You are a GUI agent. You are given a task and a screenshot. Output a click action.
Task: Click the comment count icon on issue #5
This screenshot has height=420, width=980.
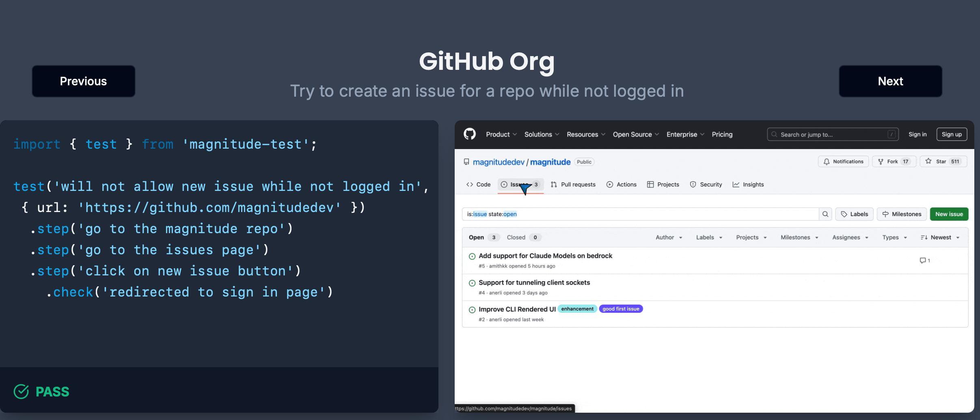pyautogui.click(x=923, y=260)
